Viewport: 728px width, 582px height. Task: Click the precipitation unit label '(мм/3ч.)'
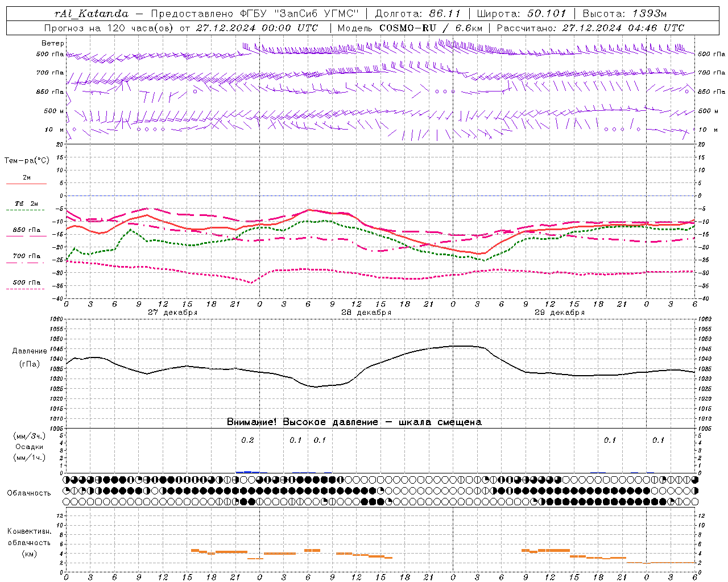[x=29, y=436]
